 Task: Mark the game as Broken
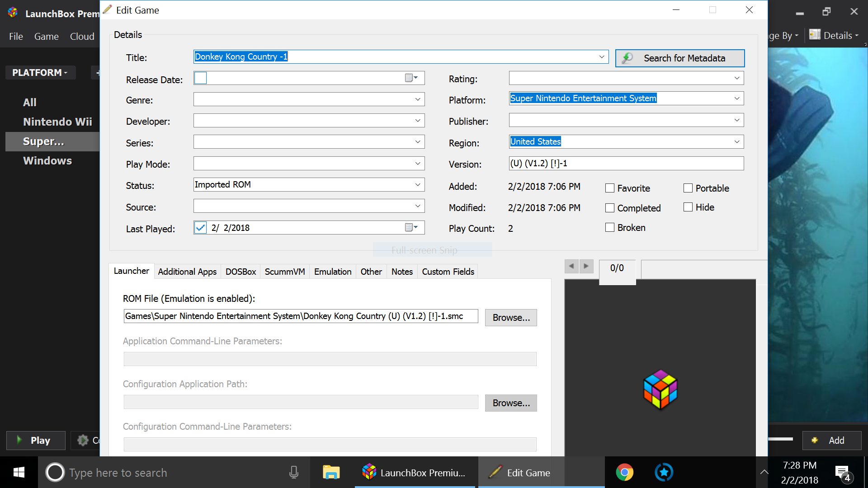pos(610,227)
